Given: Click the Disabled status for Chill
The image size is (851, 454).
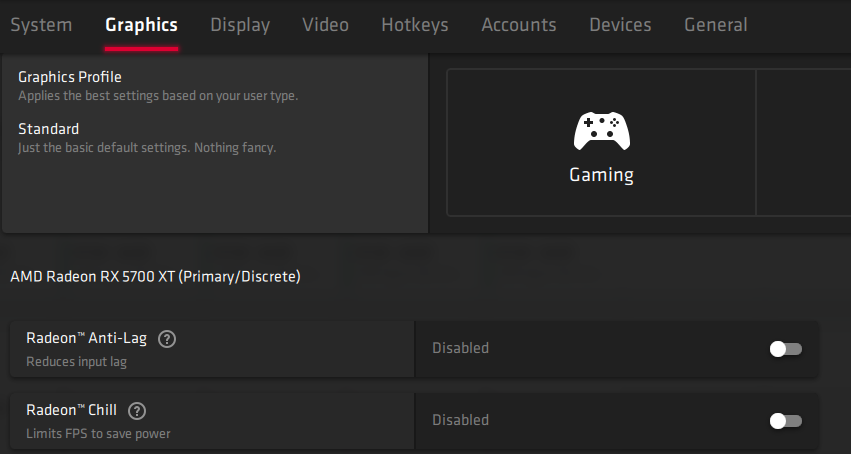Looking at the screenshot, I should pyautogui.click(x=460, y=420).
